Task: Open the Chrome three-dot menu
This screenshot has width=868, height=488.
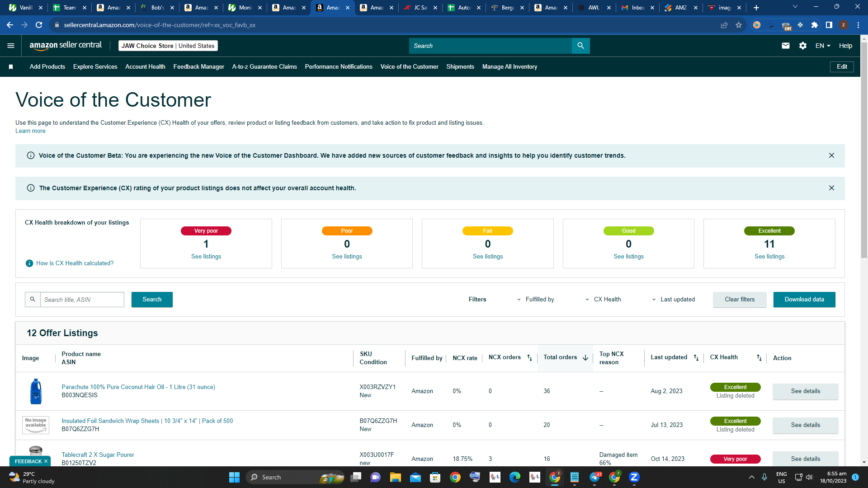Action: pyautogui.click(x=858, y=25)
